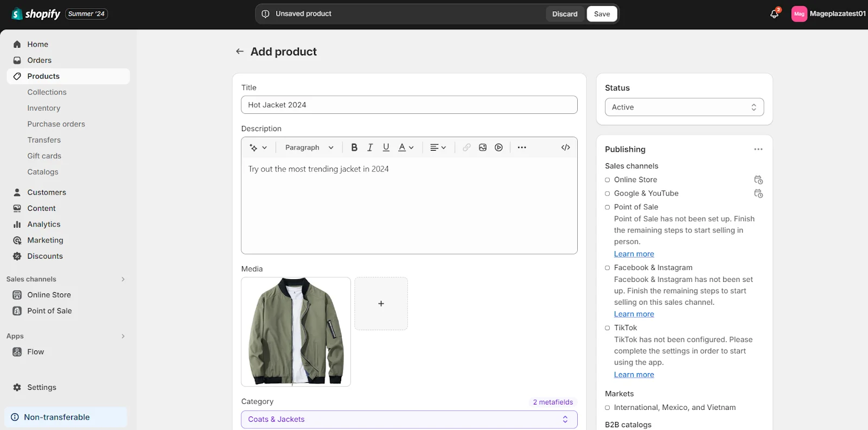Click the Analytics bar chart icon

point(17,224)
